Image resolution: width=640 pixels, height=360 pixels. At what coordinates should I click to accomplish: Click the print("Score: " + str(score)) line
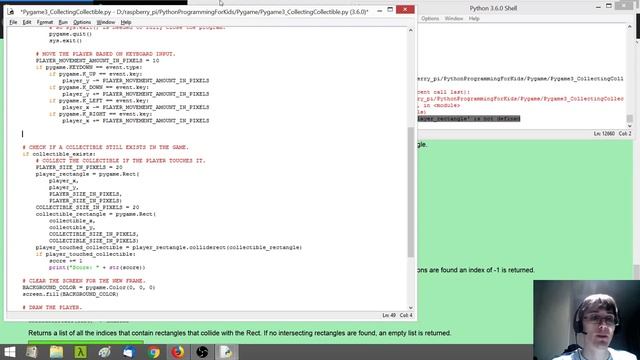pyautogui.click(x=97, y=267)
